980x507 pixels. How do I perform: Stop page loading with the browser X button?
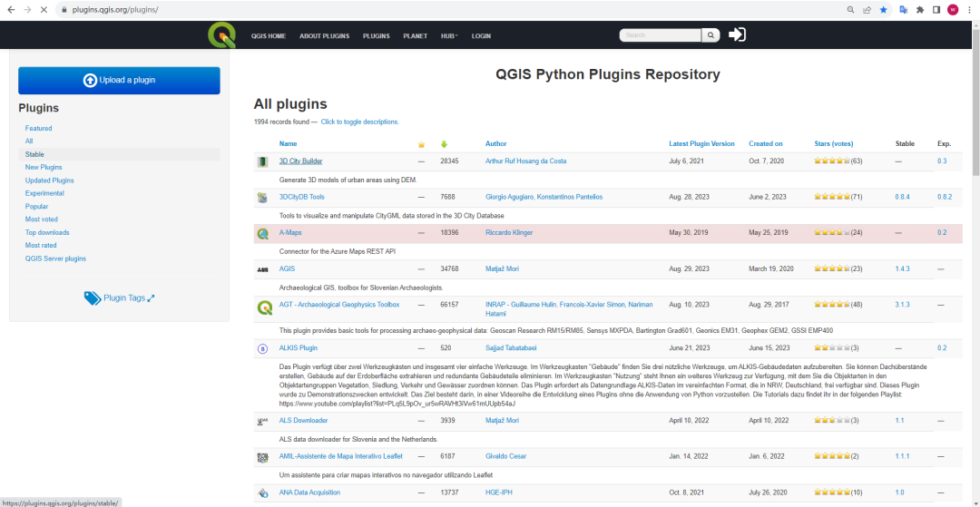[44, 10]
